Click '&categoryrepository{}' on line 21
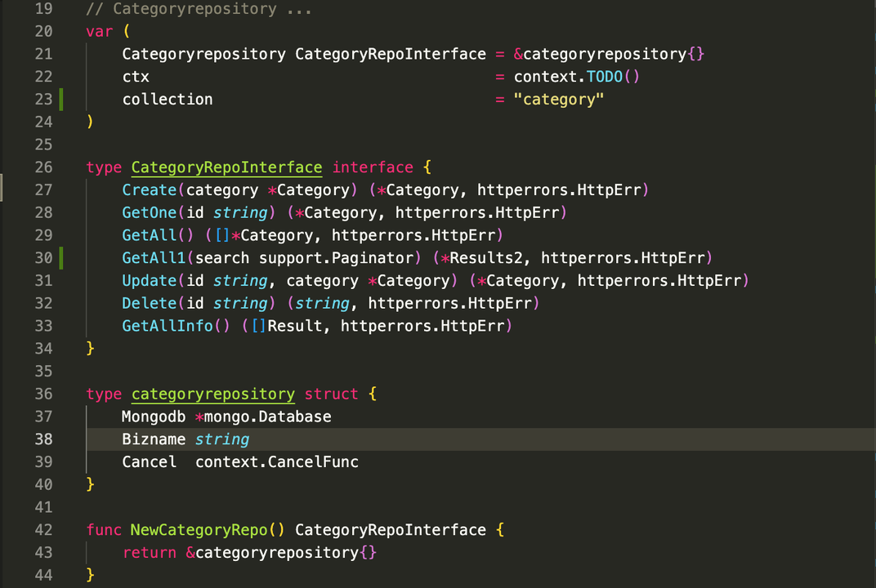The height and width of the screenshot is (588, 876). tap(609, 54)
